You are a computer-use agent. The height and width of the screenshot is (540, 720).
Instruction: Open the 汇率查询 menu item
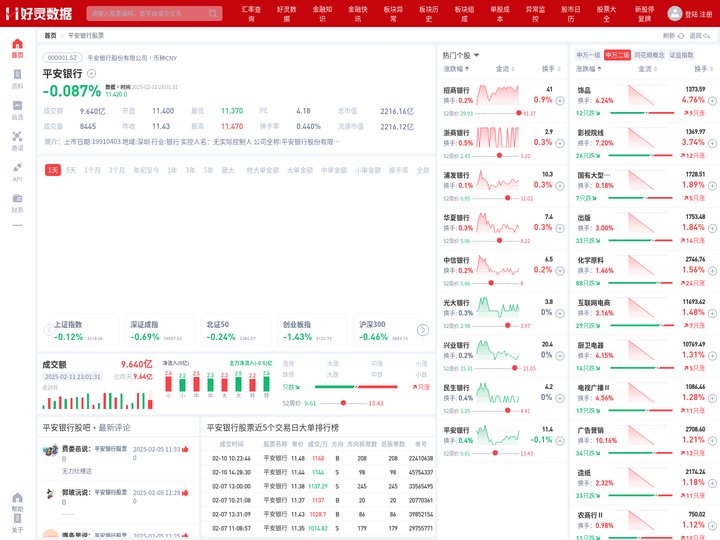pyautogui.click(x=251, y=14)
